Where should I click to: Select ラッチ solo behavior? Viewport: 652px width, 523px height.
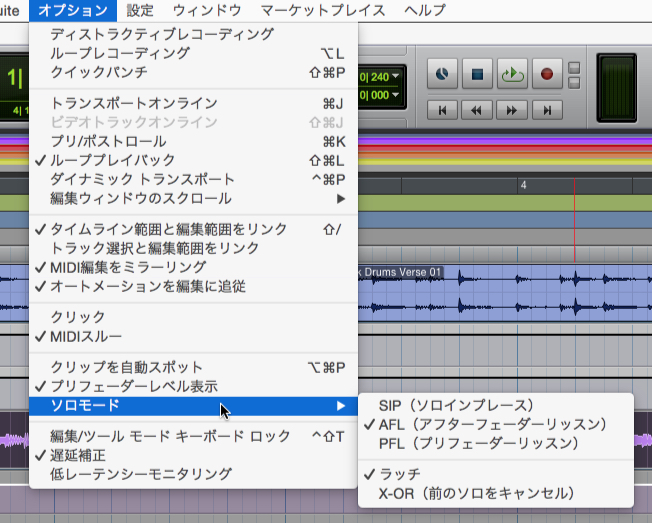pos(496,474)
